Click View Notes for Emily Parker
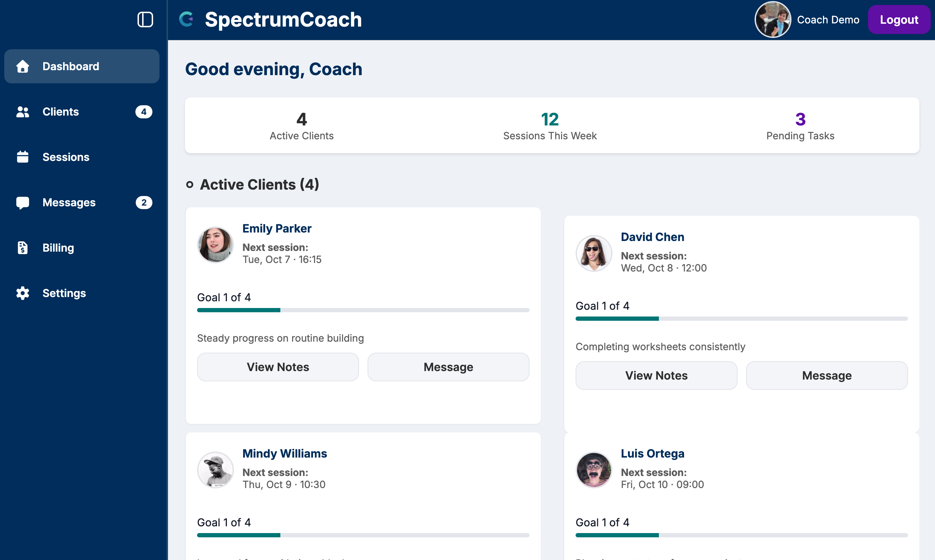The height and width of the screenshot is (560, 935). [x=278, y=366]
